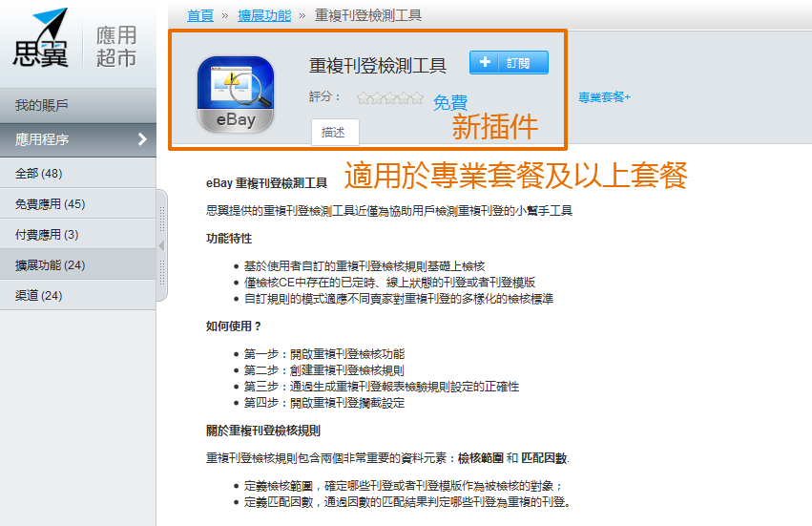Click the 免費 price label
The width and height of the screenshot is (812, 526).
point(450,102)
